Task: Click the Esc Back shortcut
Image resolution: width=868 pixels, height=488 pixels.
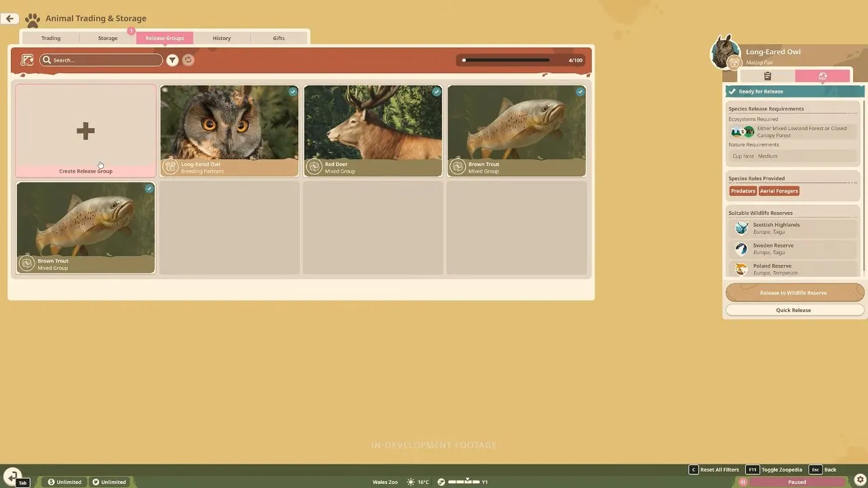Action: (x=823, y=470)
